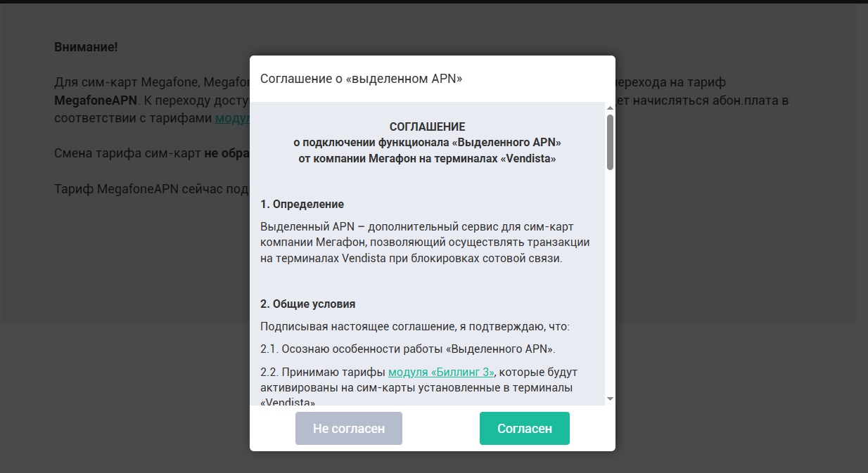The width and height of the screenshot is (868, 473).
Task: Click the bold «MegafoneAPN» text on the background page
Action: pos(95,101)
